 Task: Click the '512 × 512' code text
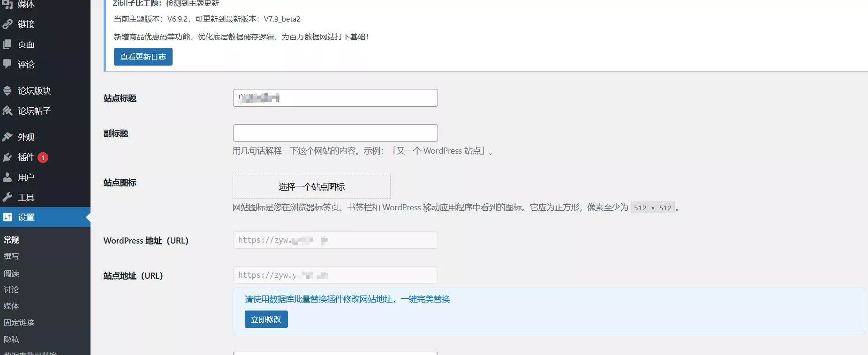tap(653, 208)
